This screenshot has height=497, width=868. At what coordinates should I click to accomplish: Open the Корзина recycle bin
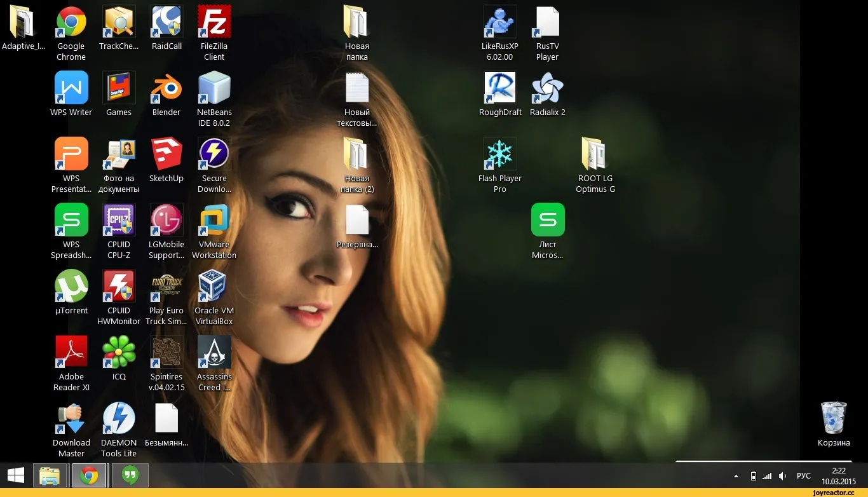(834, 418)
